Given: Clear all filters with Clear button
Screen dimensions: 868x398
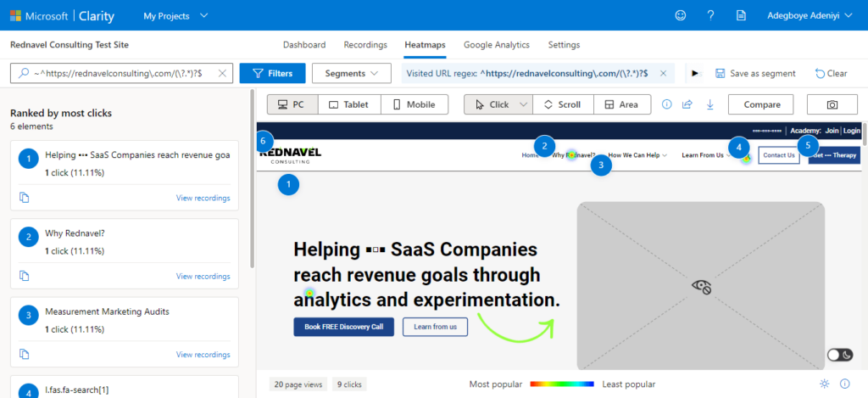Looking at the screenshot, I should click(832, 73).
